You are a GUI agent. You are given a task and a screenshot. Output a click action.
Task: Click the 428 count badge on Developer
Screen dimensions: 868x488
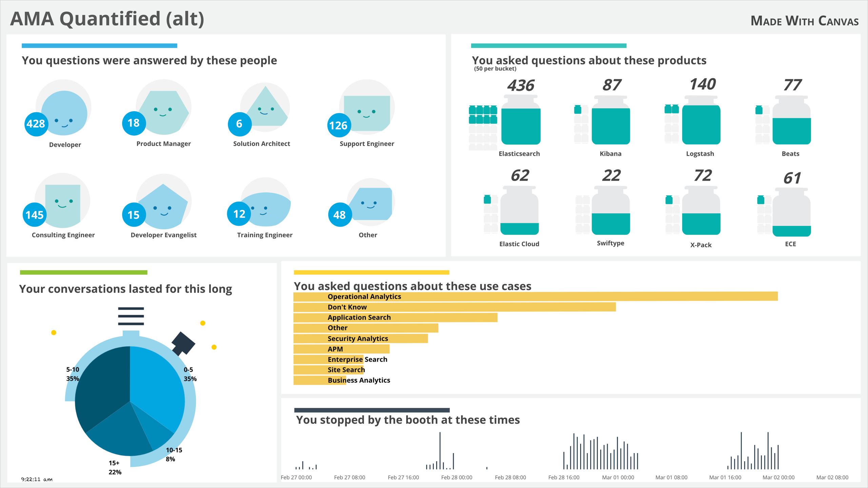pyautogui.click(x=36, y=124)
